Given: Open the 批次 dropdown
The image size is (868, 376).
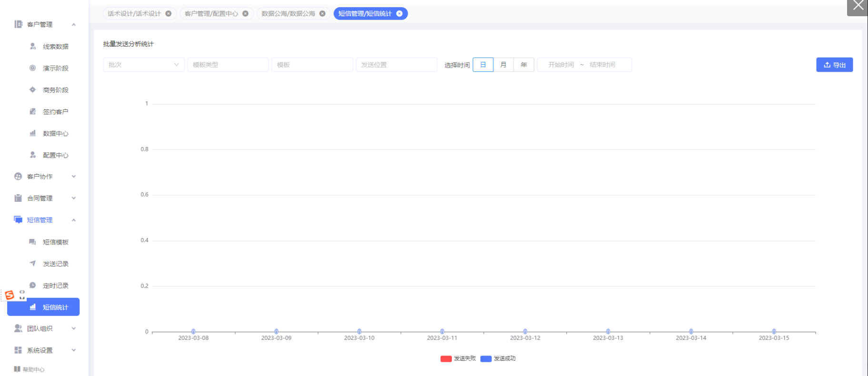Looking at the screenshot, I should coord(143,65).
